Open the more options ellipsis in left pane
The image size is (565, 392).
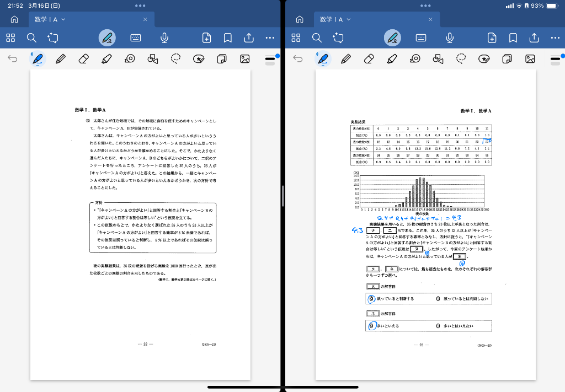270,37
